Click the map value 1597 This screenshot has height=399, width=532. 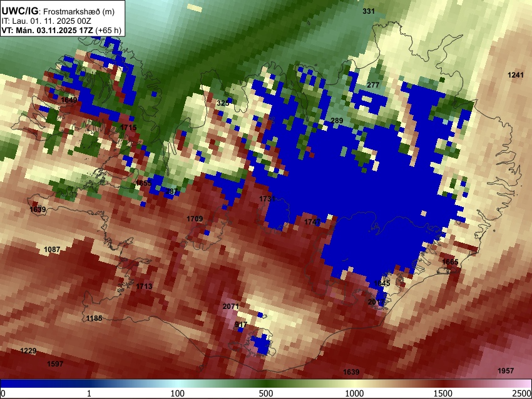click(x=55, y=364)
